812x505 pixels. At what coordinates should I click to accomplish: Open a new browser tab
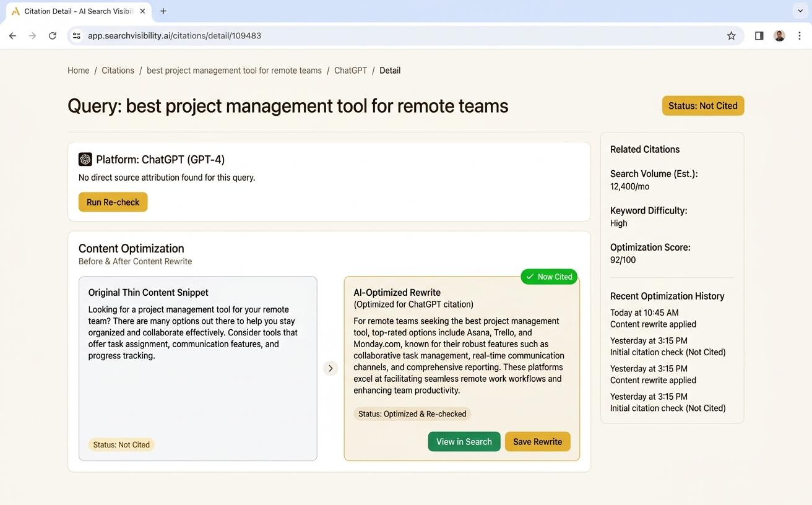pyautogui.click(x=163, y=11)
